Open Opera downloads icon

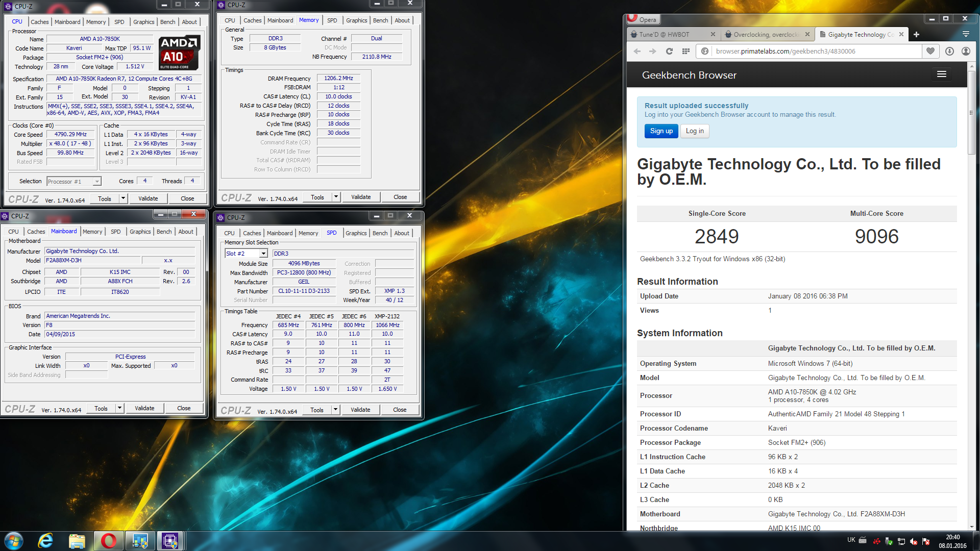(x=949, y=51)
